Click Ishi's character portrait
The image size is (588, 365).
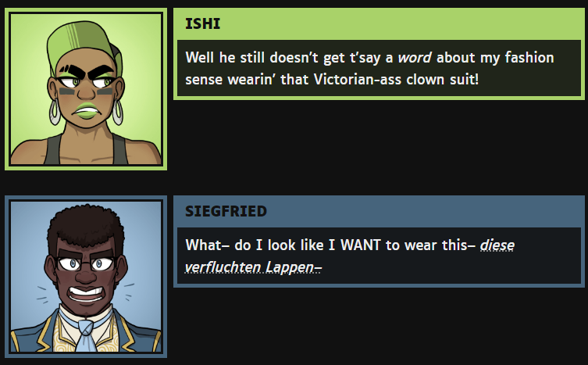tap(86, 89)
